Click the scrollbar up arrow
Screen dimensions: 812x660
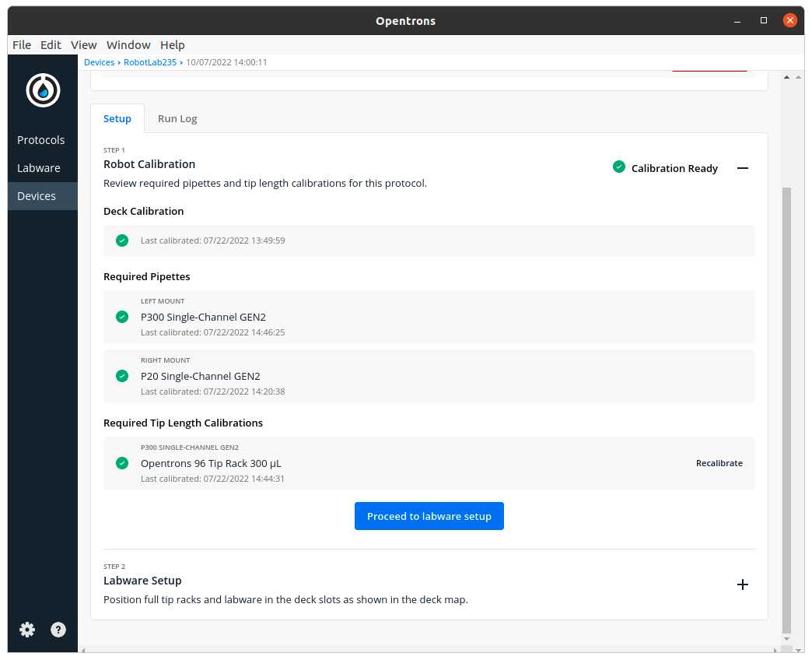tap(786, 77)
